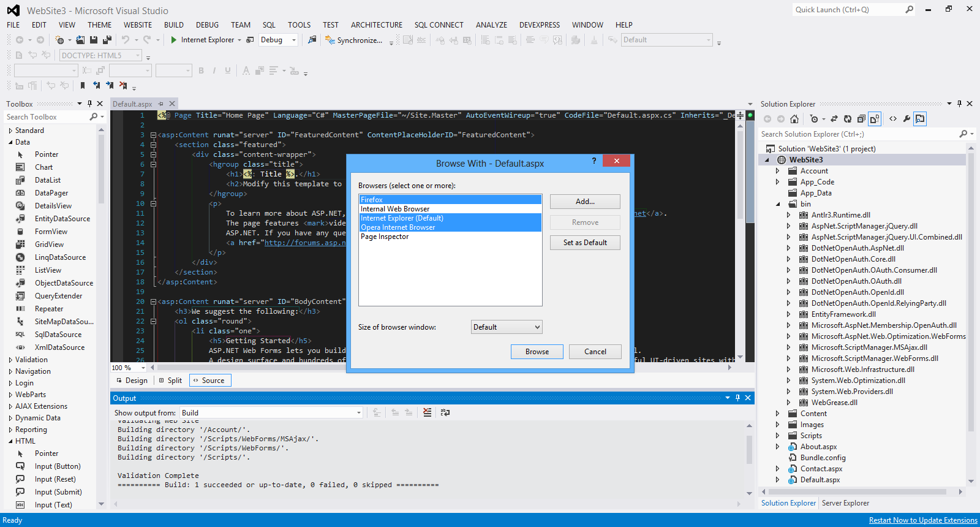Switch to the Split view tab

point(170,381)
